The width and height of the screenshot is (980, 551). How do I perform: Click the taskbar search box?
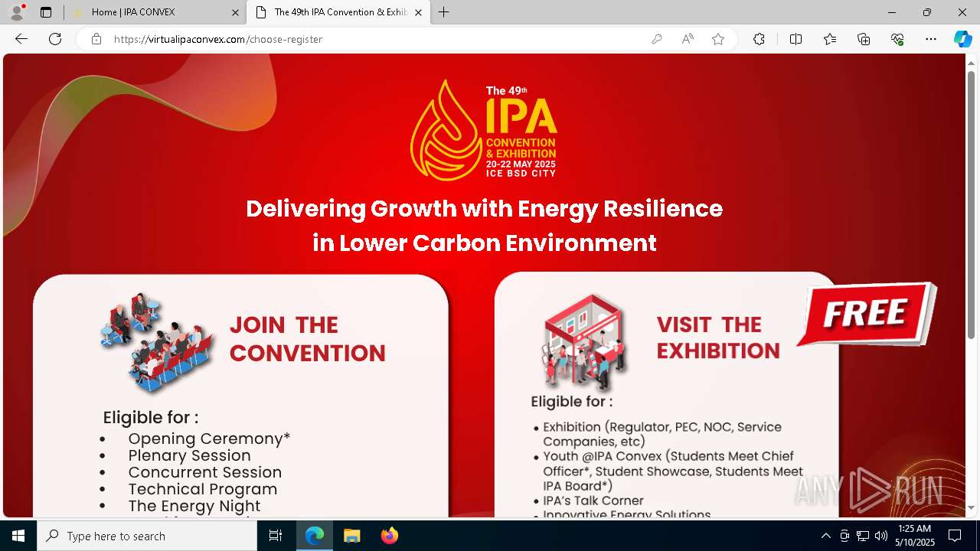tap(147, 536)
